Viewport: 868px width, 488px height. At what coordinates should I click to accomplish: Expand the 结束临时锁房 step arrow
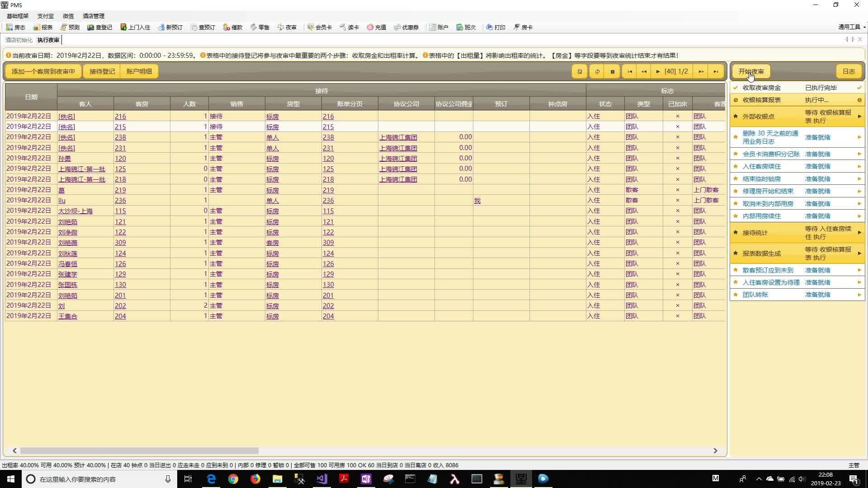(859, 179)
